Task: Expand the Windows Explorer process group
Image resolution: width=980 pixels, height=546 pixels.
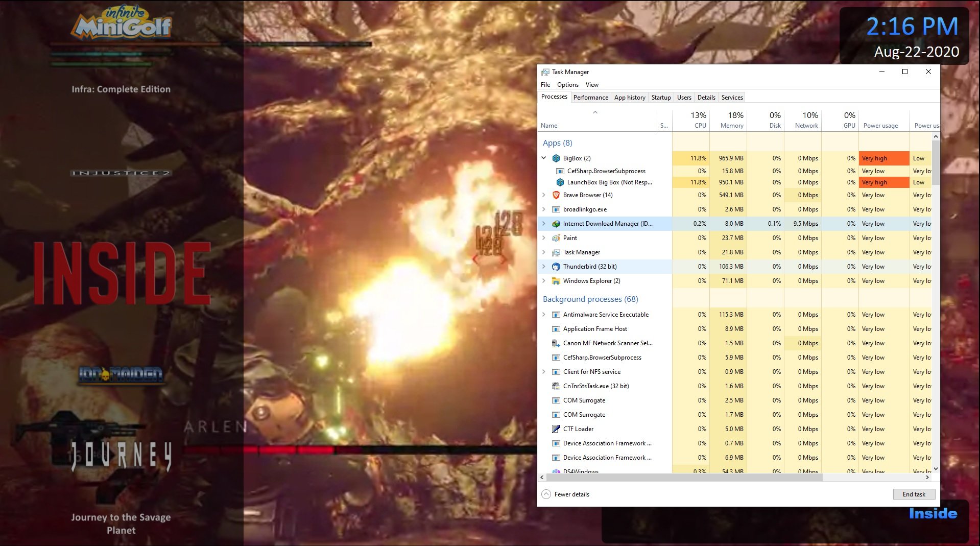Action: click(x=544, y=281)
